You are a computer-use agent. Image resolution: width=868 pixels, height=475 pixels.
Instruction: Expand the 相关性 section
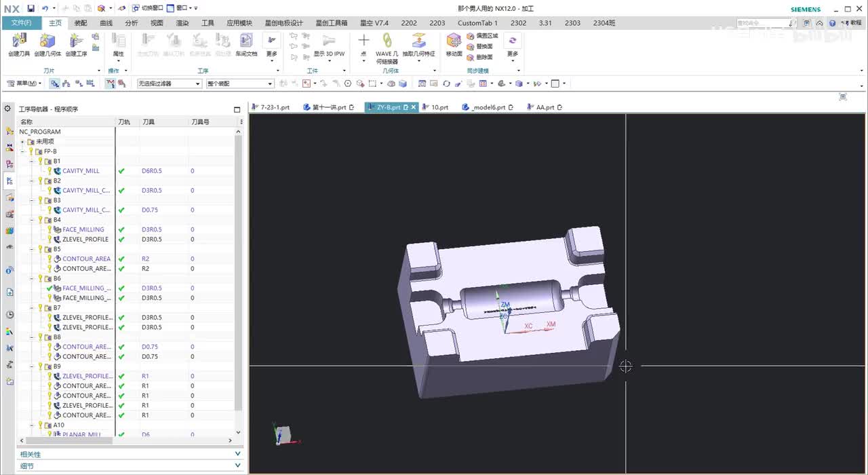(x=237, y=454)
